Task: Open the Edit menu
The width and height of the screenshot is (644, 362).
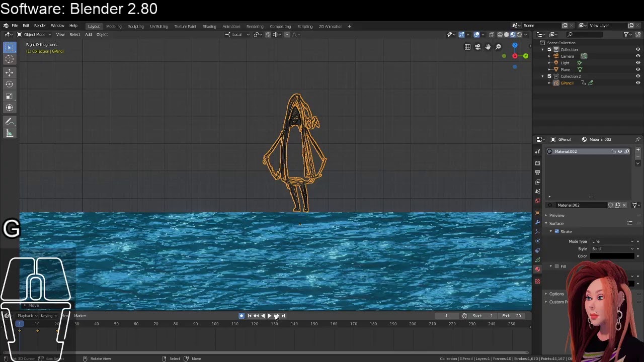Action: coord(26,26)
